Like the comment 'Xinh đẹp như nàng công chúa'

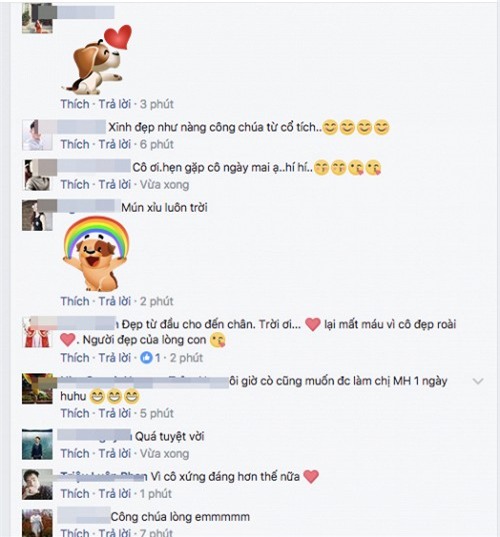coord(75,145)
